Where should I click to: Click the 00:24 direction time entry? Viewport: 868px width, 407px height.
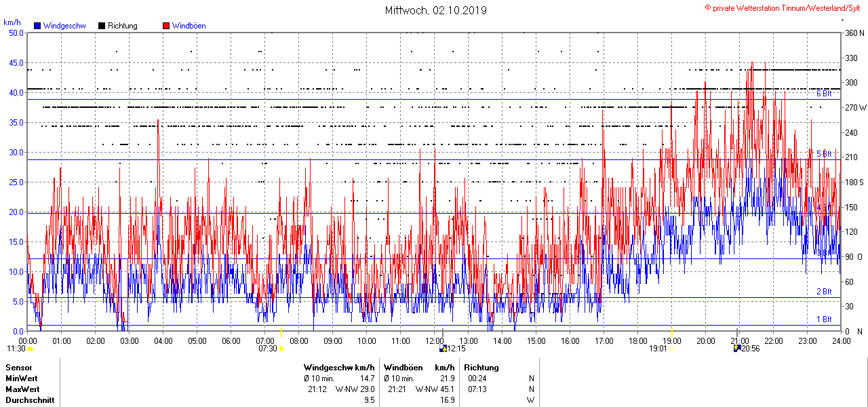tap(477, 378)
